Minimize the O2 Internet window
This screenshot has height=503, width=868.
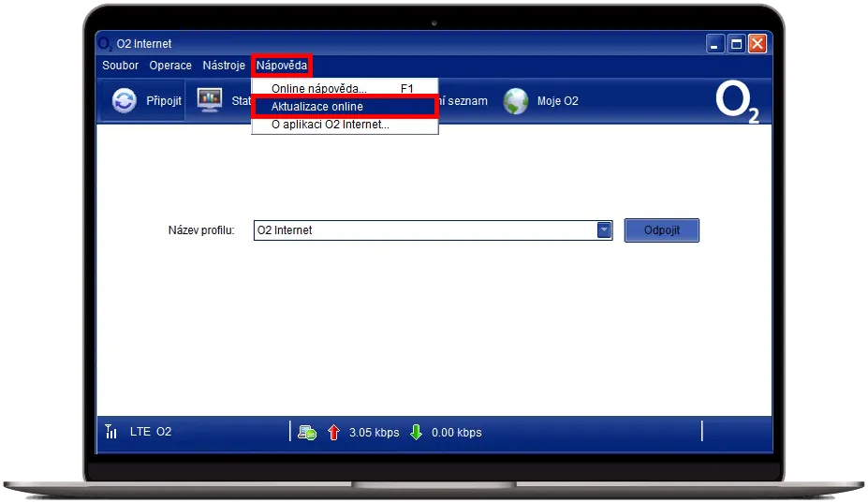tap(715, 43)
